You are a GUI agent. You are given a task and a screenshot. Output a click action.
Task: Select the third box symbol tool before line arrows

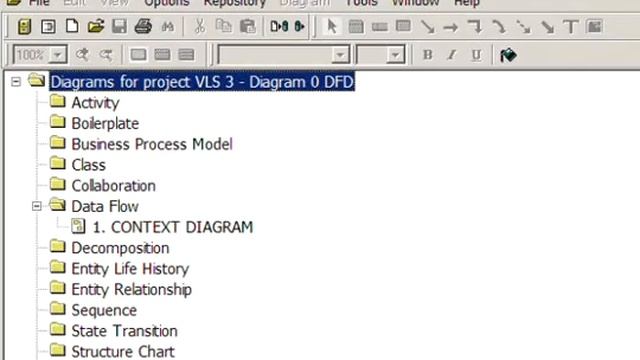403,26
